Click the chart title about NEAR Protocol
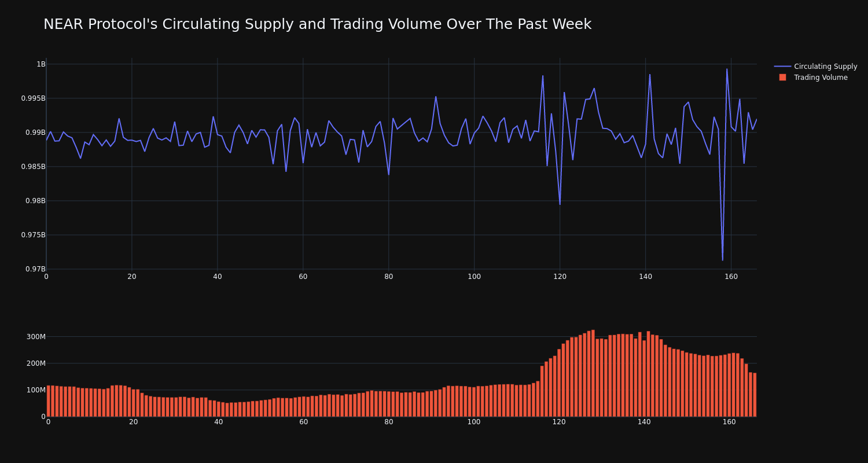The width and height of the screenshot is (868, 463). [x=317, y=24]
